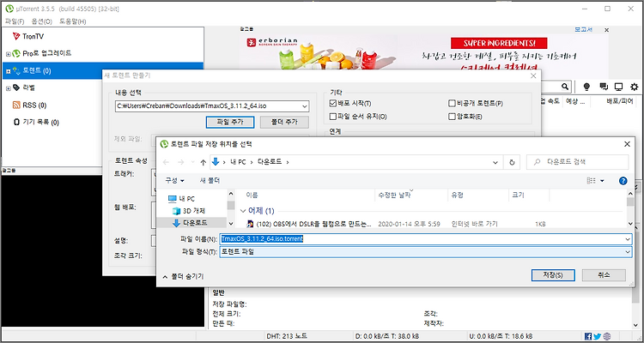Open the view options dropdown arrow
The width and height of the screenshot is (644, 343).
(603, 181)
